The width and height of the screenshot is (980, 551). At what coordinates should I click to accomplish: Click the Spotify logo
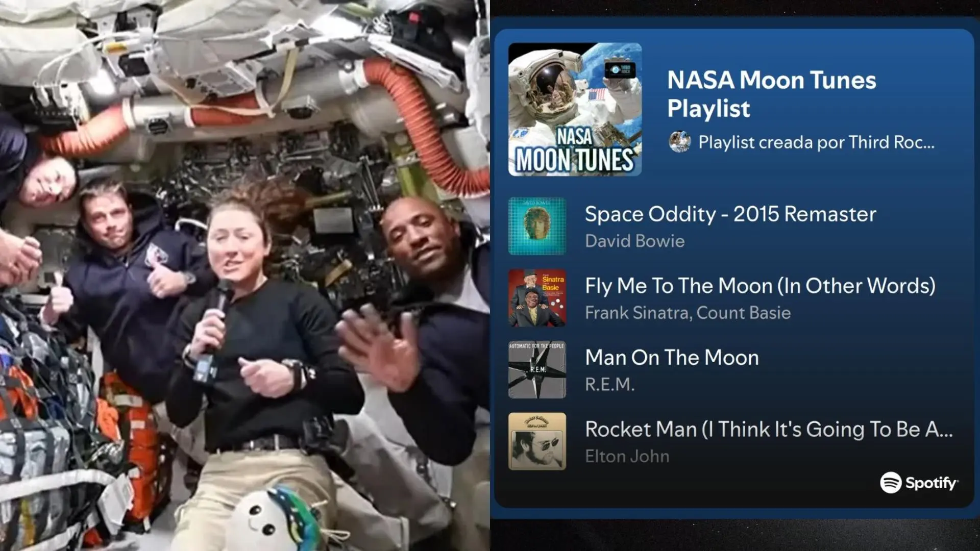(919, 483)
